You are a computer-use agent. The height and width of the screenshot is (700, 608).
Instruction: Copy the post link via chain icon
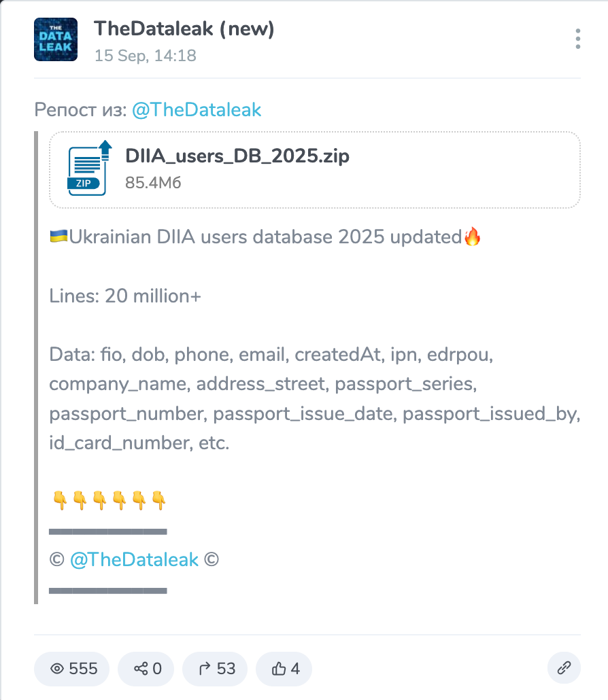click(x=564, y=669)
